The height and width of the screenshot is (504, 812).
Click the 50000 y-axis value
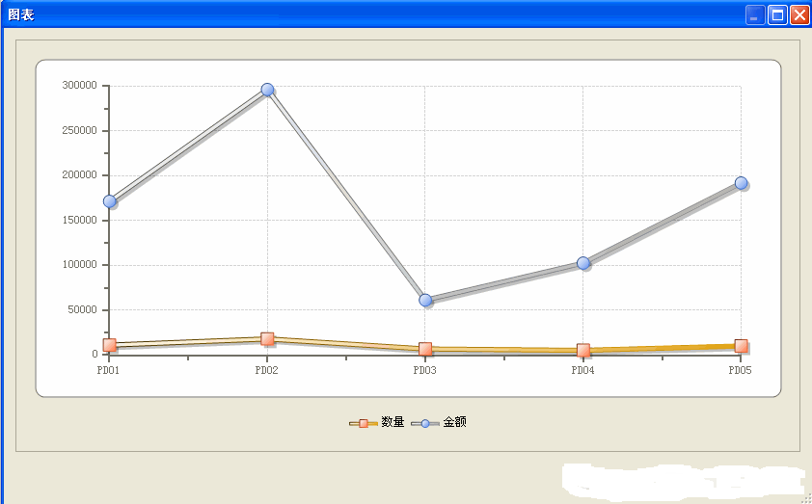click(82, 309)
